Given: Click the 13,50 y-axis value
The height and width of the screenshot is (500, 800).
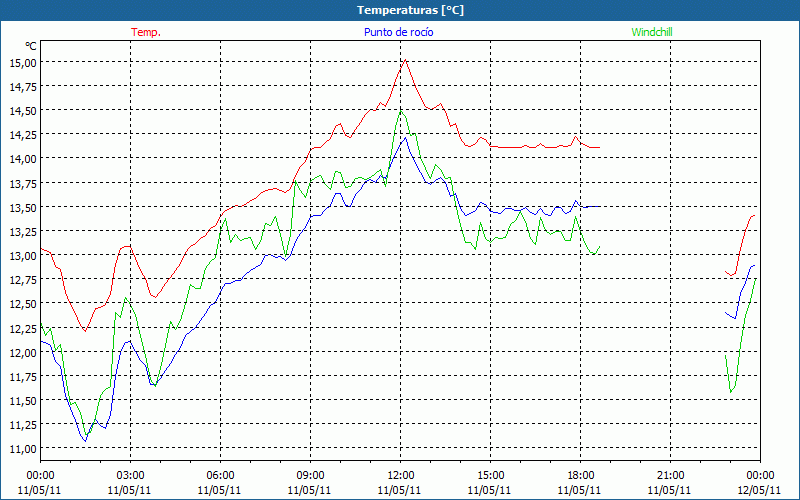Looking at the screenshot, I should 23,207.
